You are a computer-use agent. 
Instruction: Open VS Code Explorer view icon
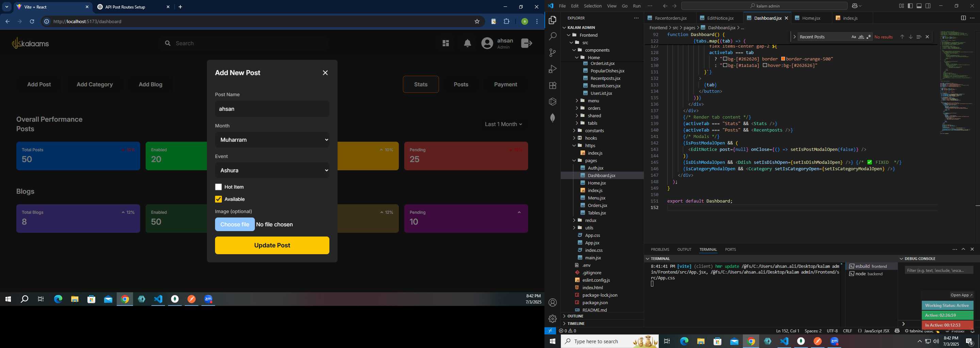pos(552,20)
